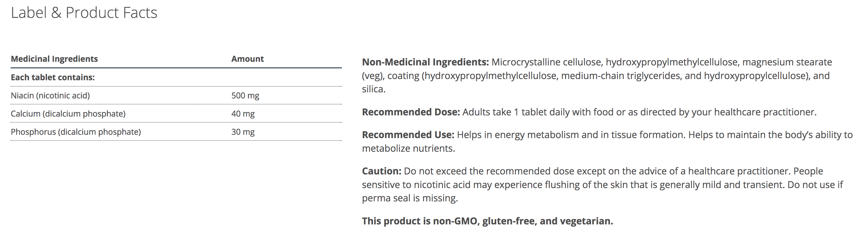Click the Recommended Use bold label
Screen dimensions: 868x235
tap(408, 135)
